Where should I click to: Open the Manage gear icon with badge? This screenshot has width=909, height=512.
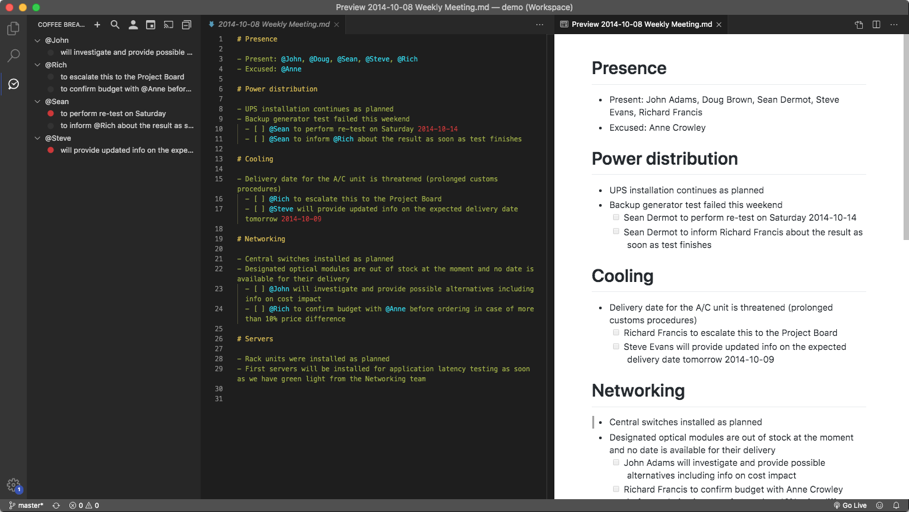(x=13, y=485)
